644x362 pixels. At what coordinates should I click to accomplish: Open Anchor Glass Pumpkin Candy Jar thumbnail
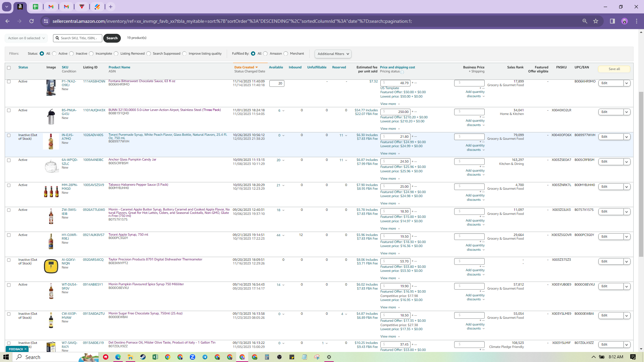click(x=51, y=166)
